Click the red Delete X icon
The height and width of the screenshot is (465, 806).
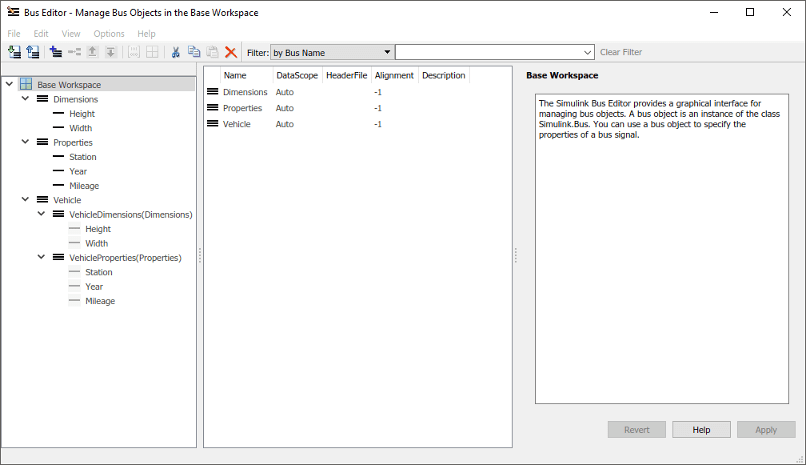tap(231, 52)
